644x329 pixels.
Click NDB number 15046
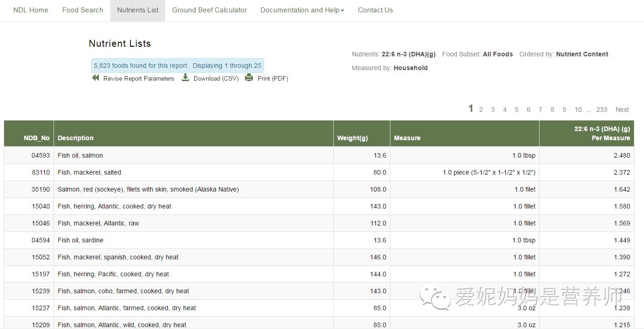click(41, 223)
